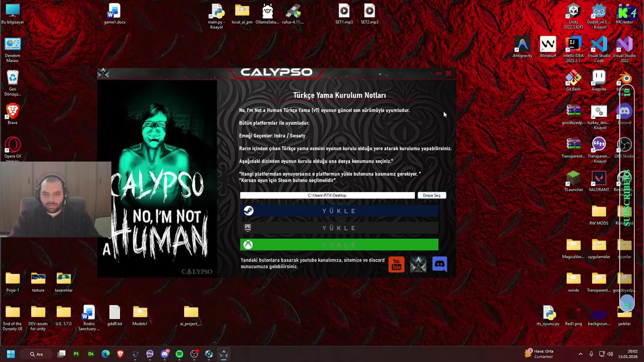Select the game1.docx file on desktop
The image size is (644, 362).
click(114, 15)
